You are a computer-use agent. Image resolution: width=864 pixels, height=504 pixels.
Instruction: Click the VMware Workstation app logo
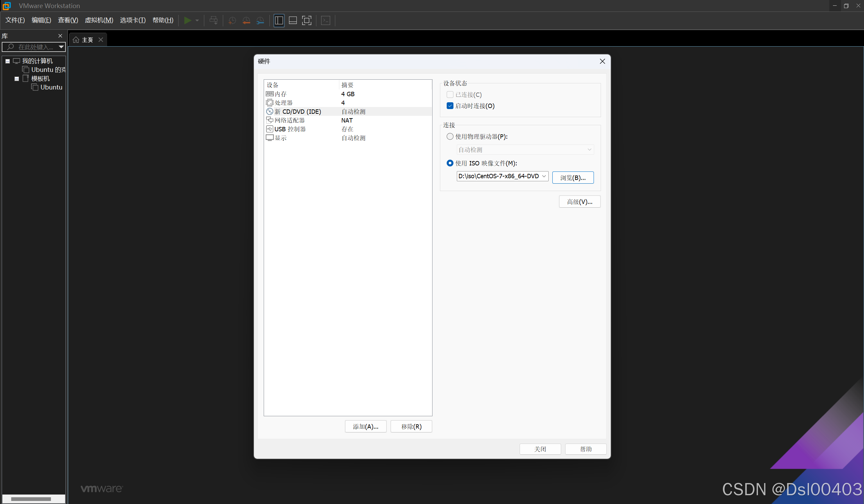tap(6, 6)
